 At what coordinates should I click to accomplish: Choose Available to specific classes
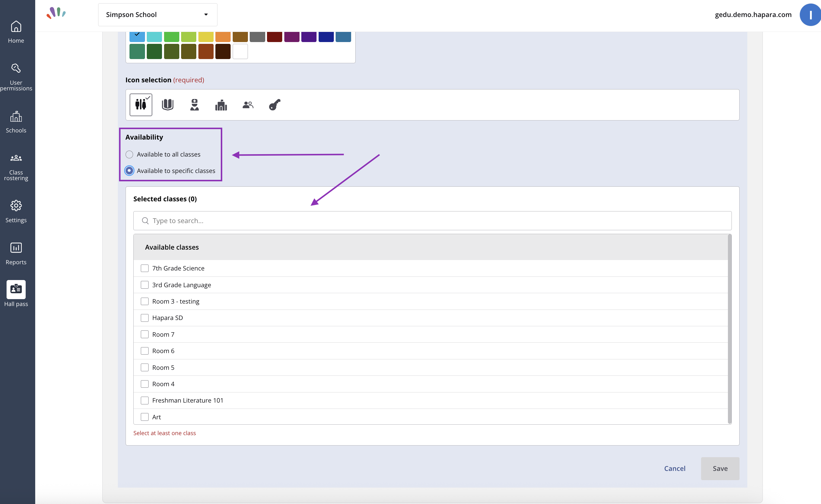(129, 171)
